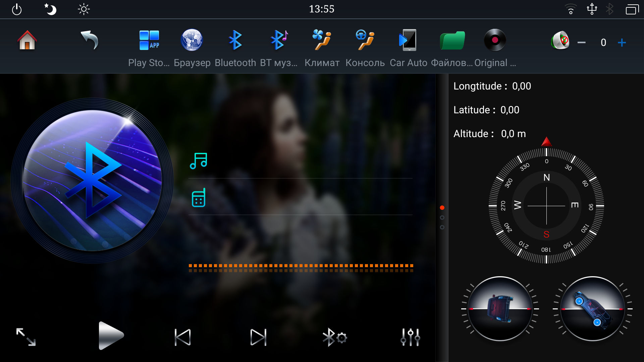
Task: Launch the Браузер globe app
Action: tap(192, 48)
